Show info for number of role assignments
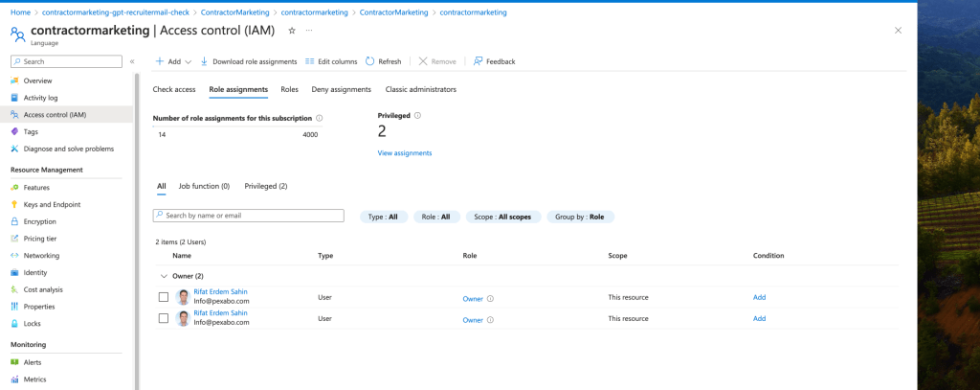Viewport: 980px width, 390px height. pyautogui.click(x=320, y=118)
